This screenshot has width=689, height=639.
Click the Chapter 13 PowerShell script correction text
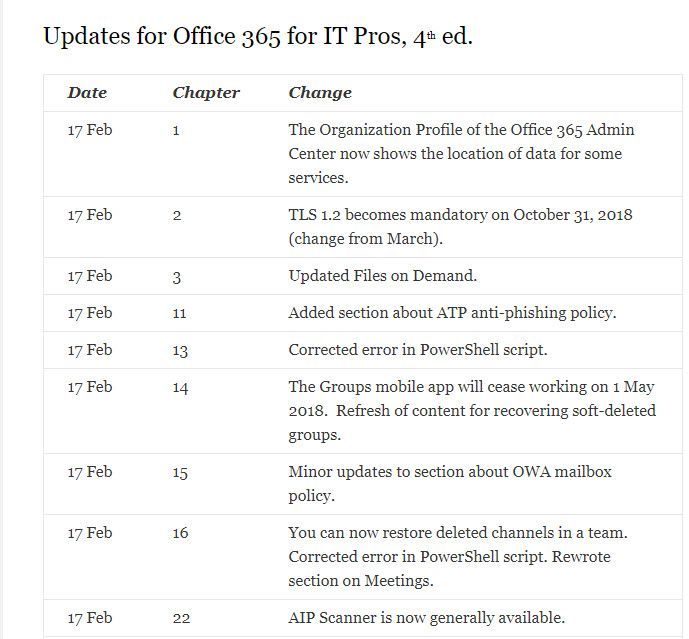[x=417, y=350]
